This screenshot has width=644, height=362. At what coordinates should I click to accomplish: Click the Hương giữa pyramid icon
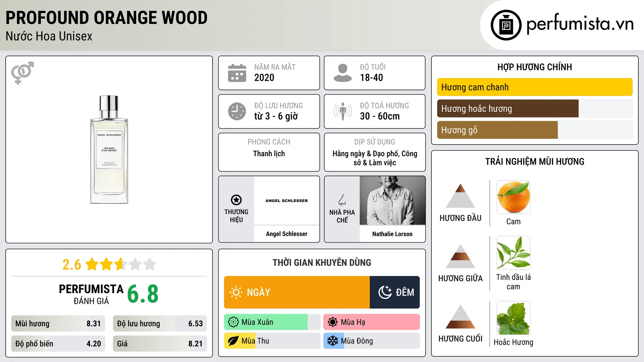(x=460, y=256)
